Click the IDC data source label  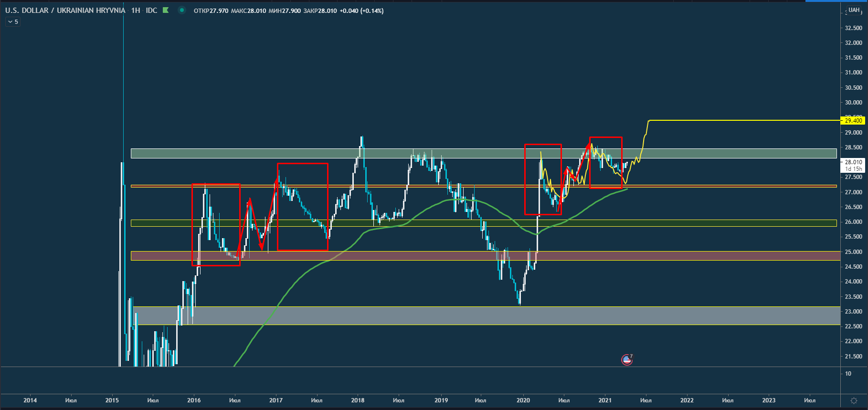[x=151, y=11]
